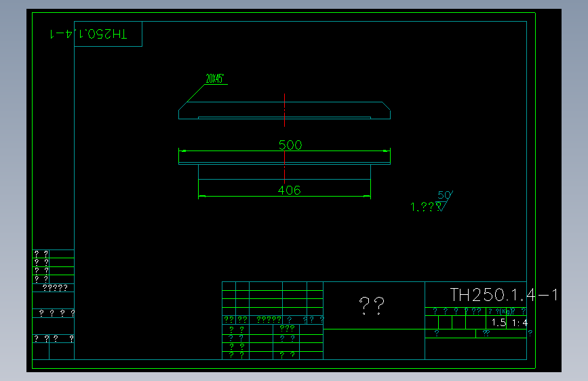Click the large ?? part name in title block
588x381 pixels.
point(372,305)
